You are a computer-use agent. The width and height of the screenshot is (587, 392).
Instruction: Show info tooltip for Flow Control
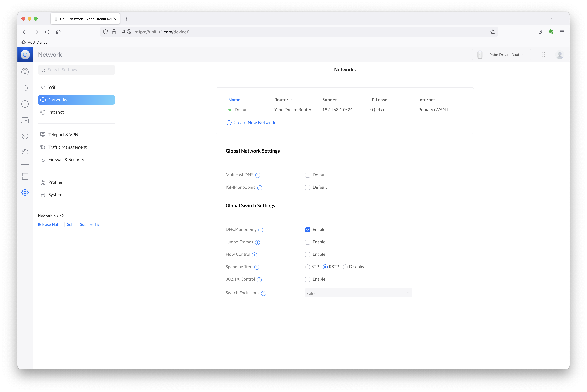(254, 255)
